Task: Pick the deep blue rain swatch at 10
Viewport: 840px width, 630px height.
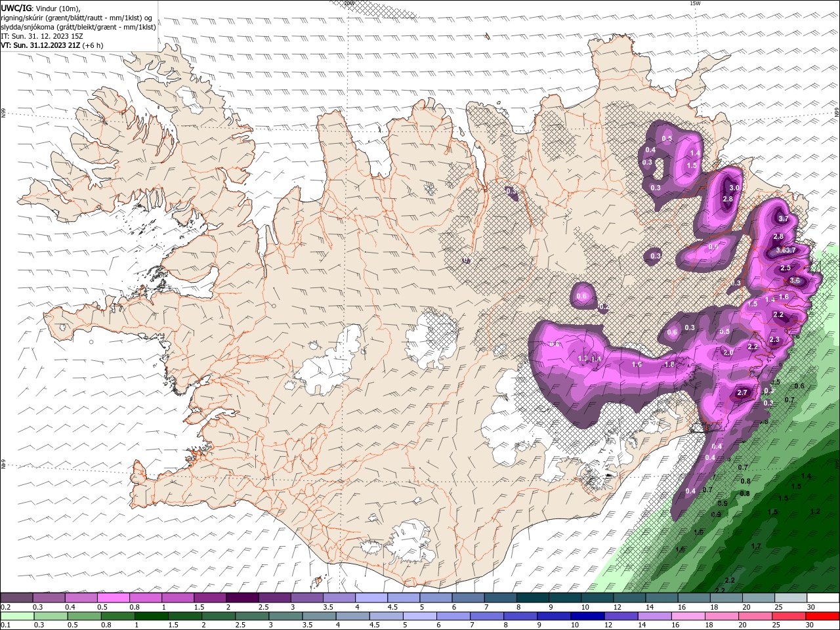Action: pos(586,616)
